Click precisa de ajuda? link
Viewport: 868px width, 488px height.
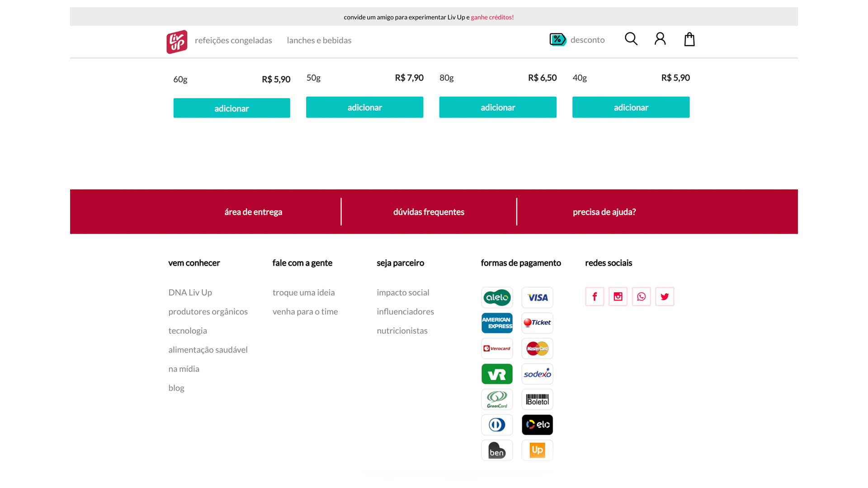(x=604, y=212)
